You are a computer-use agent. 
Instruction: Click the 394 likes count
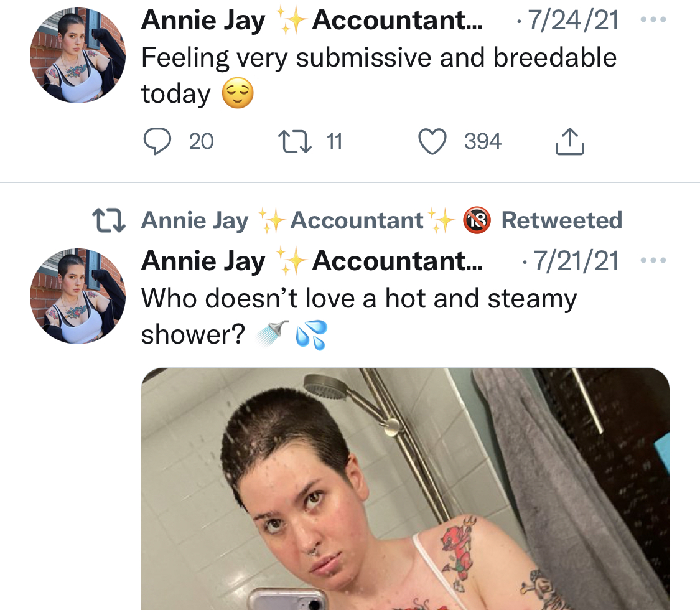coord(483,141)
